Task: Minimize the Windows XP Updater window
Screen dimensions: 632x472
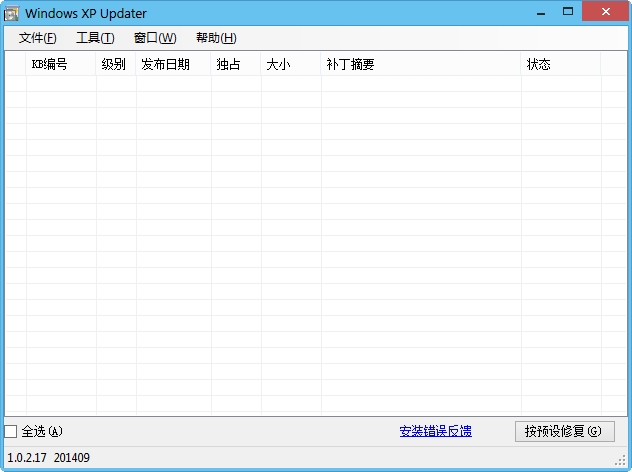Action: point(541,12)
